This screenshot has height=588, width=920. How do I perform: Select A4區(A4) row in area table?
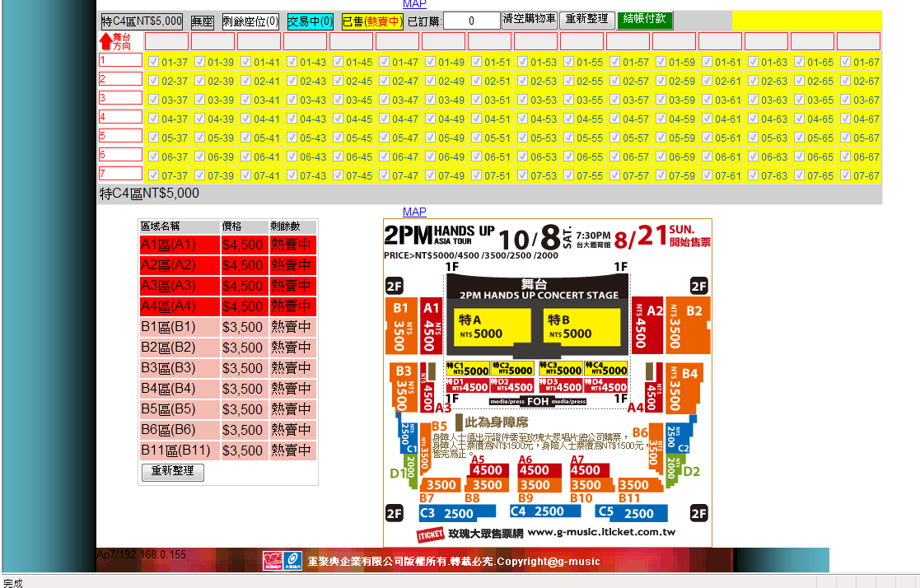227,306
